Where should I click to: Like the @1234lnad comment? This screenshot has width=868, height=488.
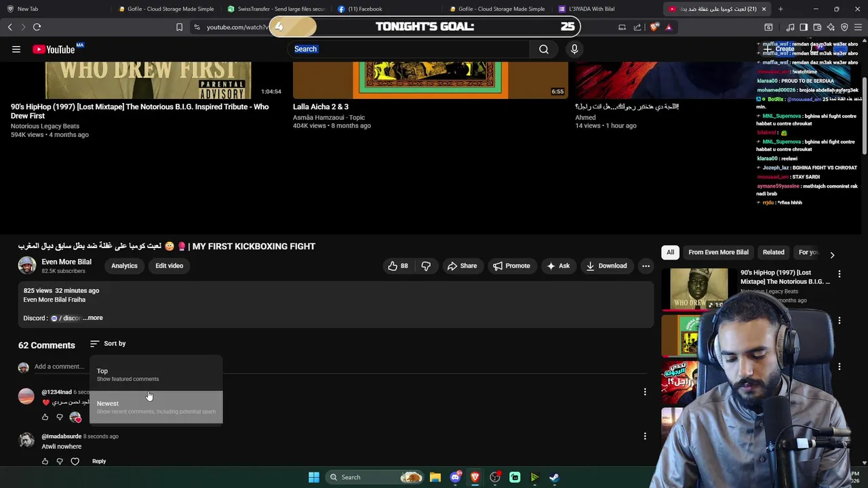click(x=45, y=417)
